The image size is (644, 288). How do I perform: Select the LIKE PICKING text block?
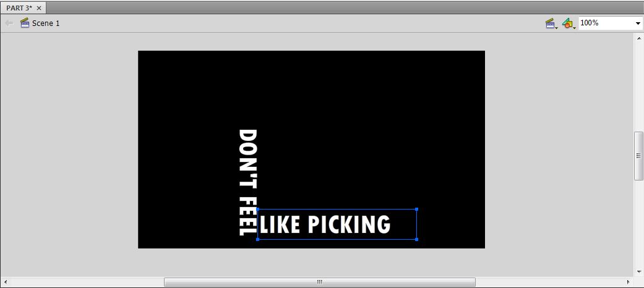pos(325,224)
